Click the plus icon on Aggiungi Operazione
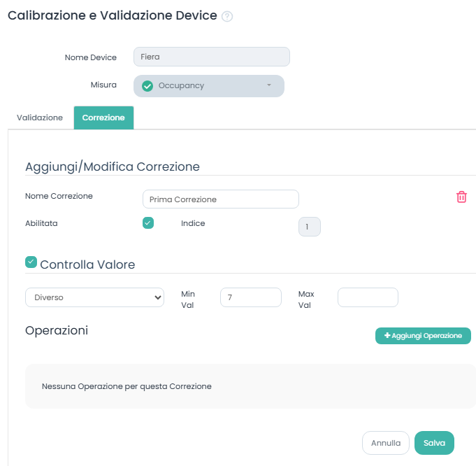Viewport: 476px width, 466px height. (x=387, y=336)
